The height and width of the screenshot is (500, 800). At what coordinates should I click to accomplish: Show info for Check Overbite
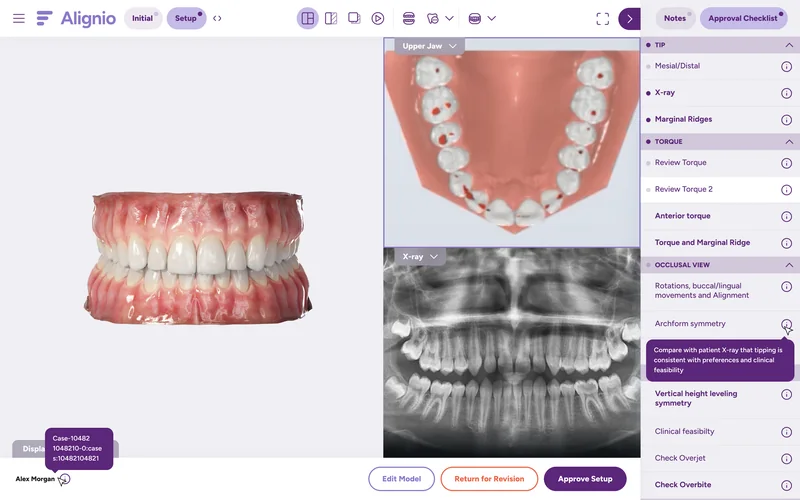point(786,485)
